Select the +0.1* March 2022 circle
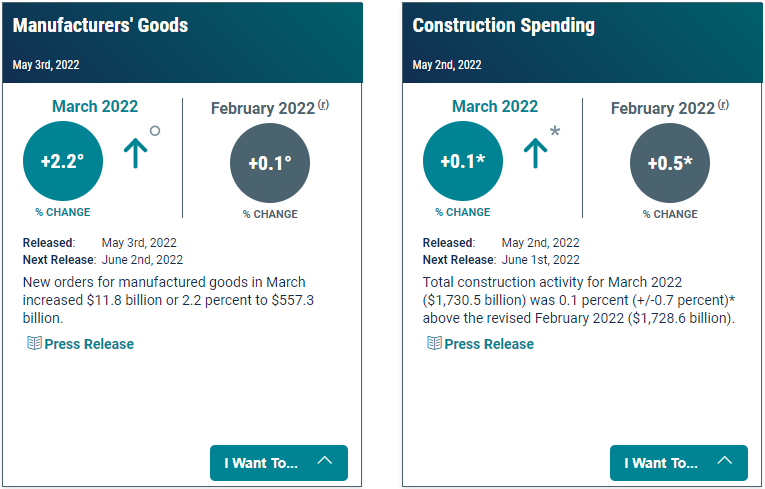 [x=462, y=161]
